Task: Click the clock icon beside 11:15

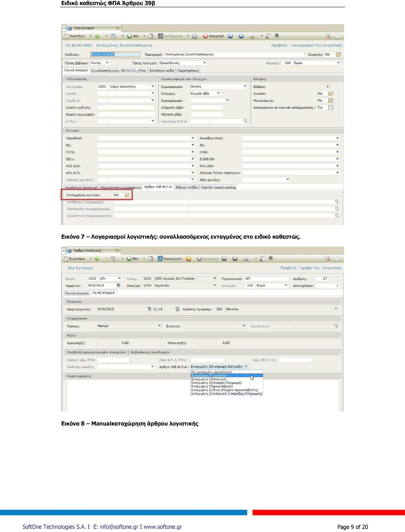Action: tap(177, 309)
